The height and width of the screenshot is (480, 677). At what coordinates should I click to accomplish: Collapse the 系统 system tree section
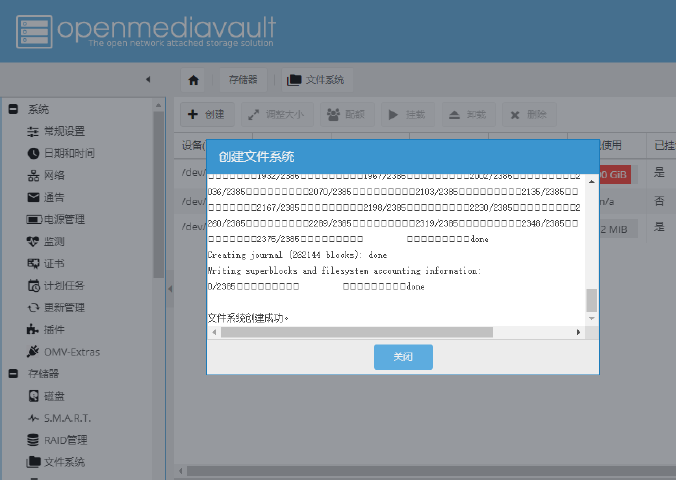tap(14, 110)
